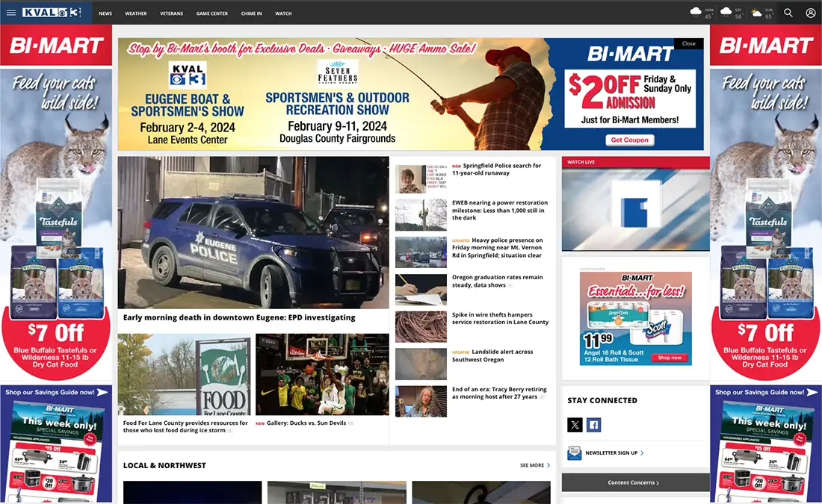The image size is (822, 504).
Task: Open the user account icon
Action: click(x=811, y=13)
